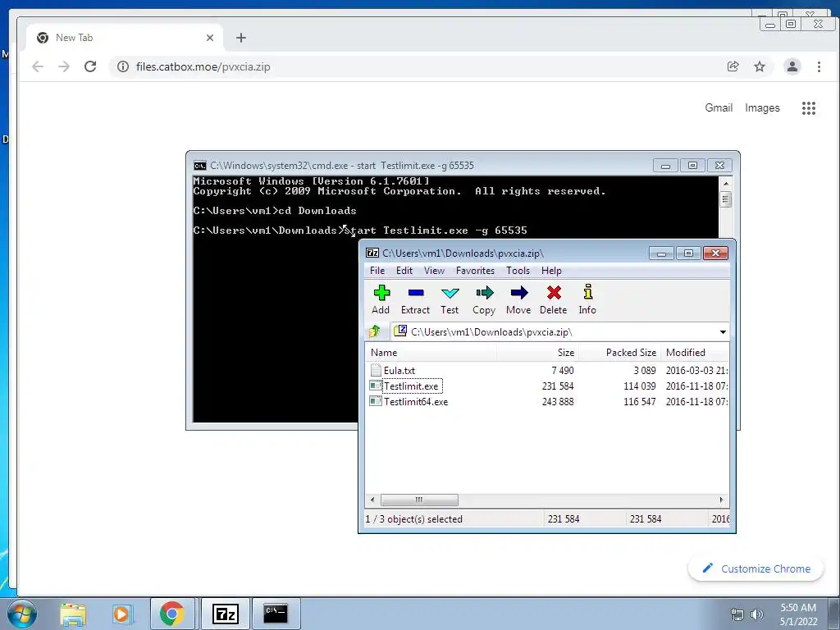
Task: Click the Eula.txt file icon
Action: [x=376, y=370]
